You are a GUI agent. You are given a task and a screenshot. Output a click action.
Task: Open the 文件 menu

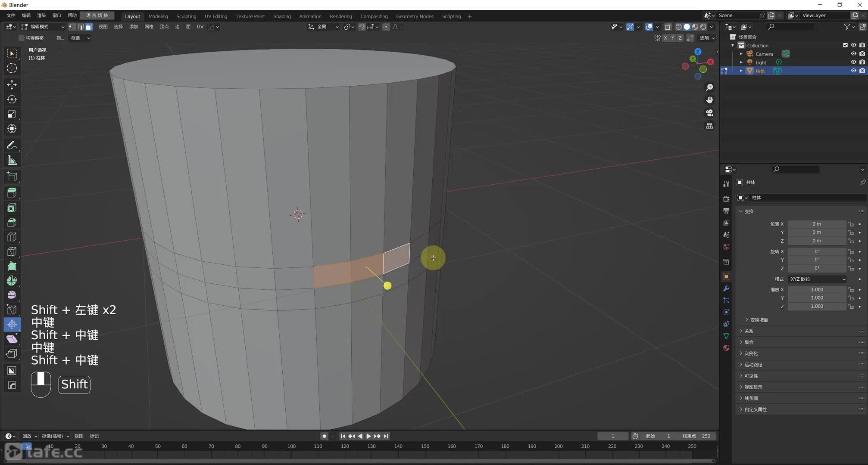pos(11,15)
